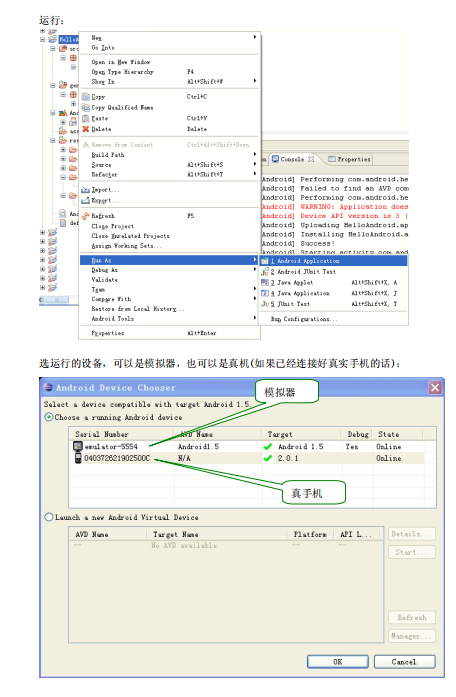This screenshot has height=697, width=456.
Task: Close the Android Device Chooser dialog
Action: (x=435, y=388)
